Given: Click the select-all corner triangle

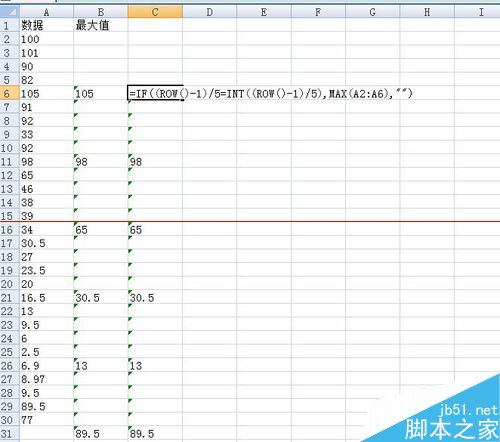Looking at the screenshot, I should [10, 12].
